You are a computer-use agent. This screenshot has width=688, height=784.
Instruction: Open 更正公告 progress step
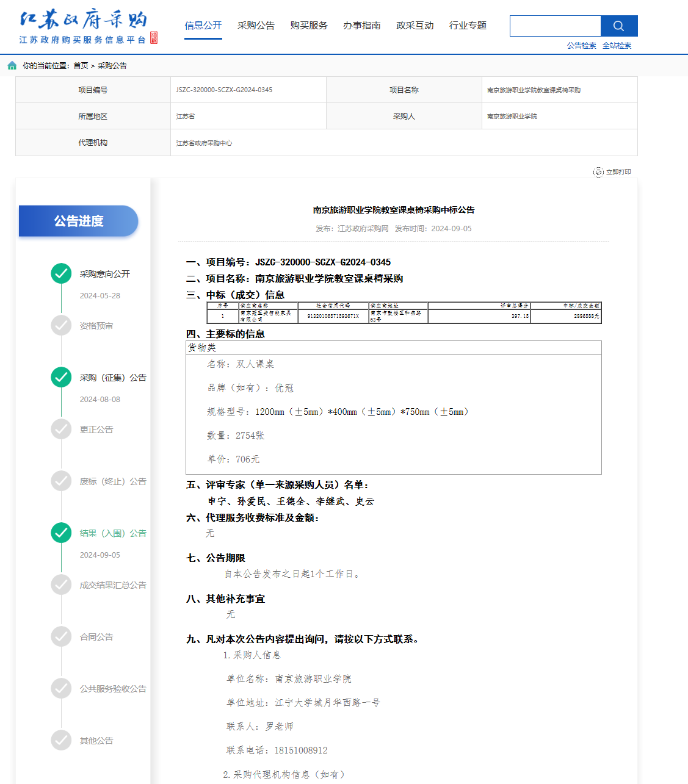96,430
